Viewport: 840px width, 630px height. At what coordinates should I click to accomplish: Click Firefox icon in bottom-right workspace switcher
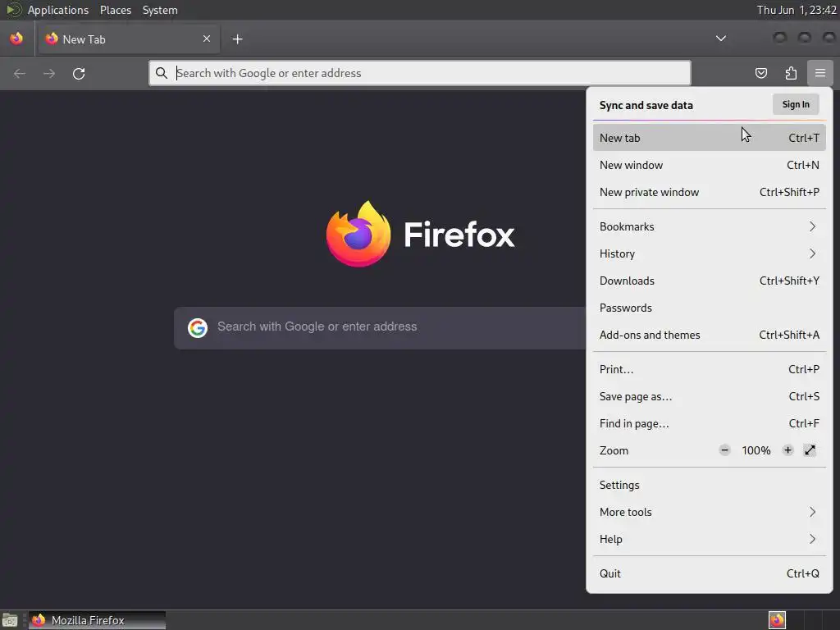(777, 620)
